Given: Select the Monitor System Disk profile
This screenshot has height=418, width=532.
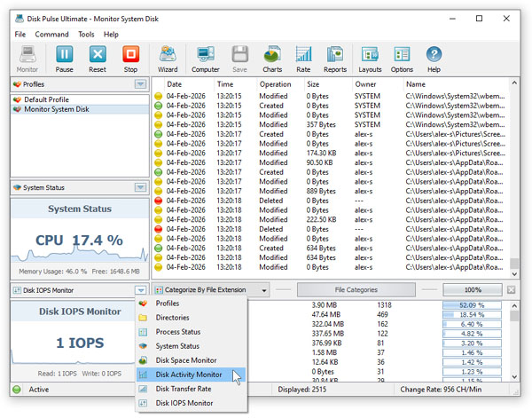Looking at the screenshot, I should (80, 109).
